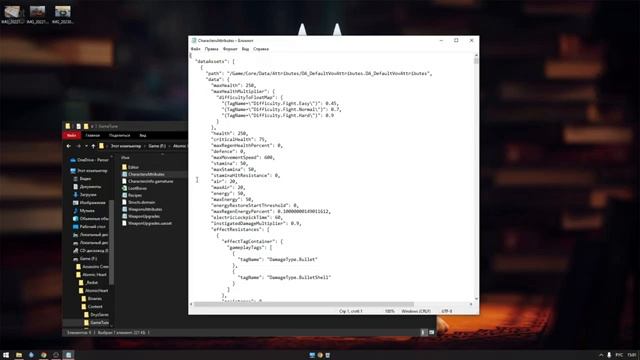Switch to Главная tab in Explorer
640x360 pixels.
click(x=93, y=136)
